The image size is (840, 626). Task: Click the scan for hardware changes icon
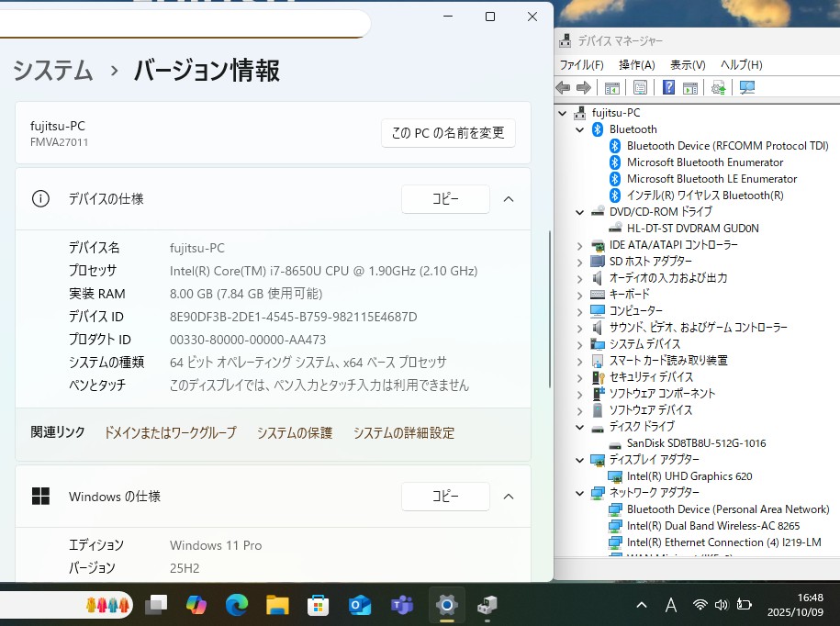tap(746, 88)
